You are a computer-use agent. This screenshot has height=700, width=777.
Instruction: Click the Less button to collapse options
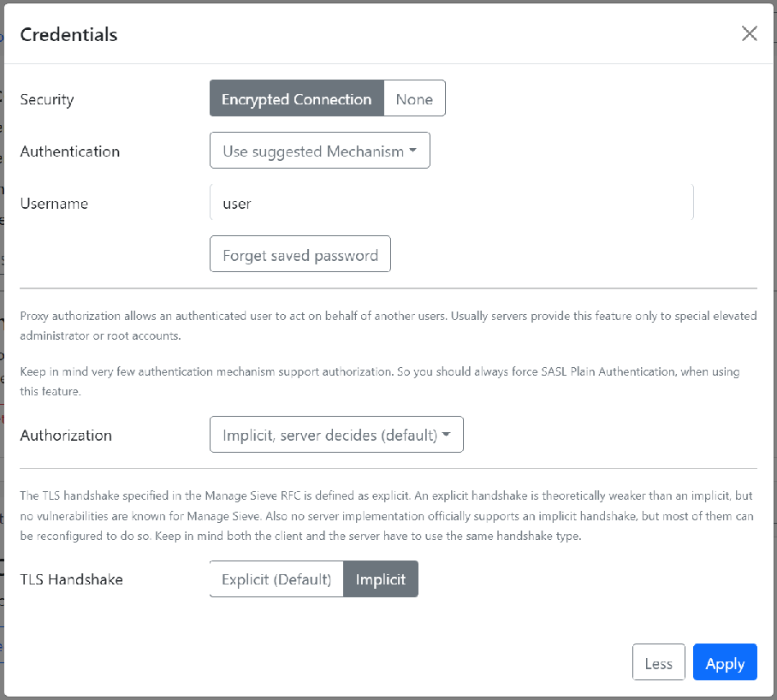tap(658, 661)
